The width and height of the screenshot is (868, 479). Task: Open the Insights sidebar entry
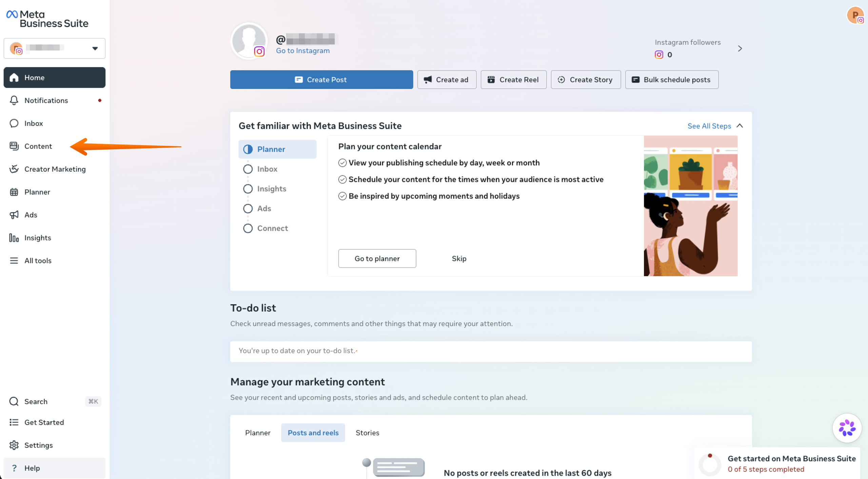55,238
